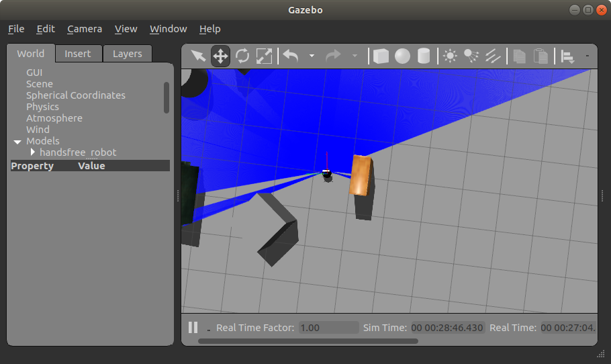The height and width of the screenshot is (364, 611).
Task: Click the Value column header
Action: click(x=91, y=166)
